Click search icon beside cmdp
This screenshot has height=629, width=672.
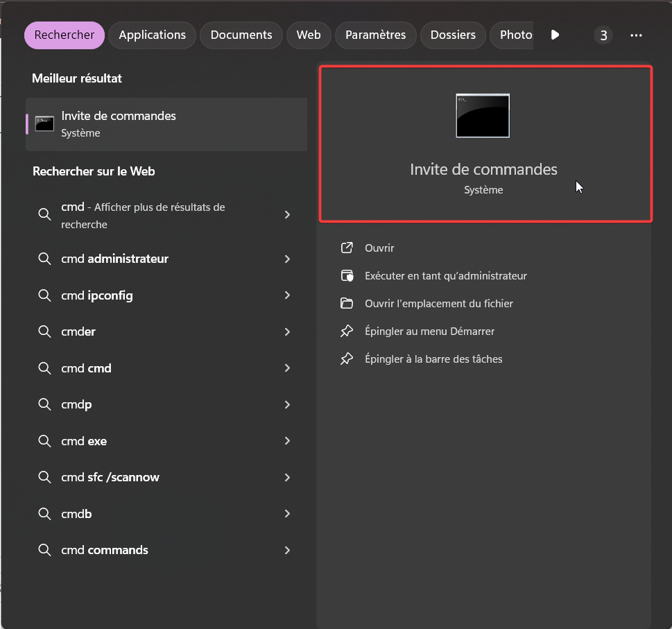(x=44, y=404)
